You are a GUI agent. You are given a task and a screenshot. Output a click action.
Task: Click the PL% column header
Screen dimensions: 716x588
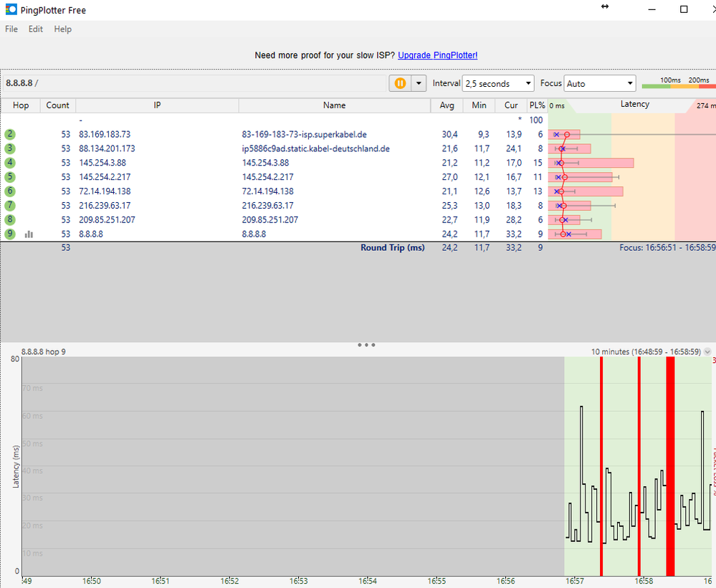tap(537, 105)
